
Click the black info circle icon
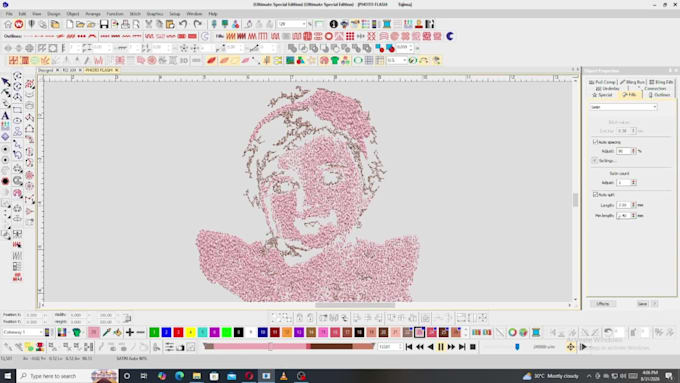333,24
